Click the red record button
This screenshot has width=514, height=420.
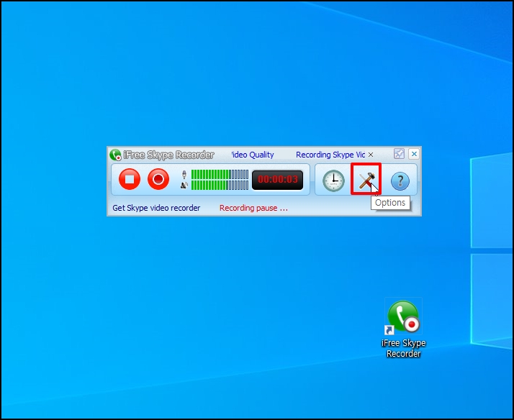pos(158,179)
